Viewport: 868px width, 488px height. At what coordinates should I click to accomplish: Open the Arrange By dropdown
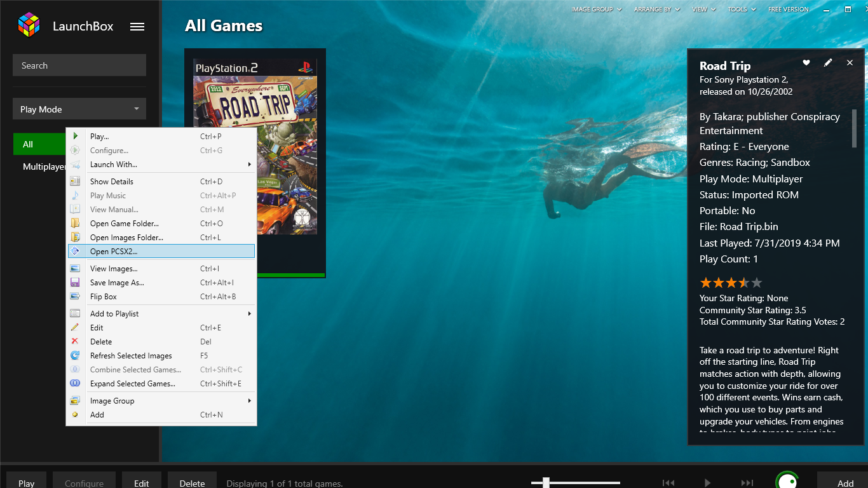pos(656,10)
